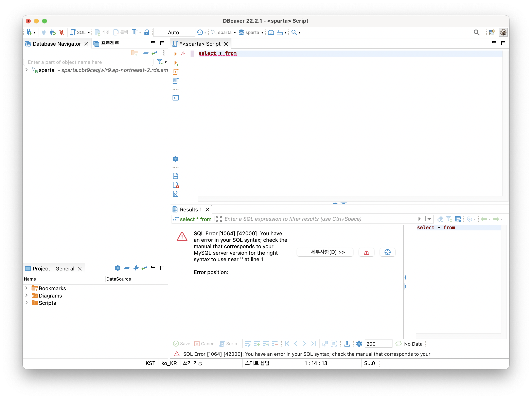Expand the Scripts folder
Viewport: 532px width, 399px height.
pyautogui.click(x=26, y=303)
